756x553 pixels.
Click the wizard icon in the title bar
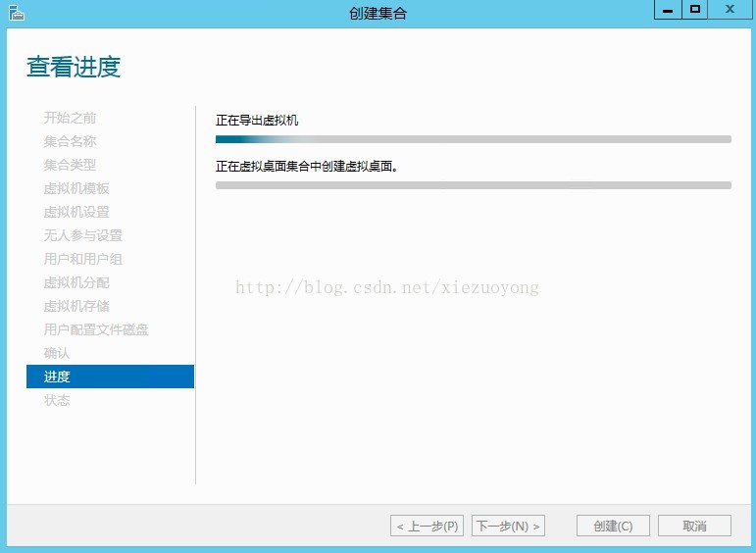tap(17, 13)
